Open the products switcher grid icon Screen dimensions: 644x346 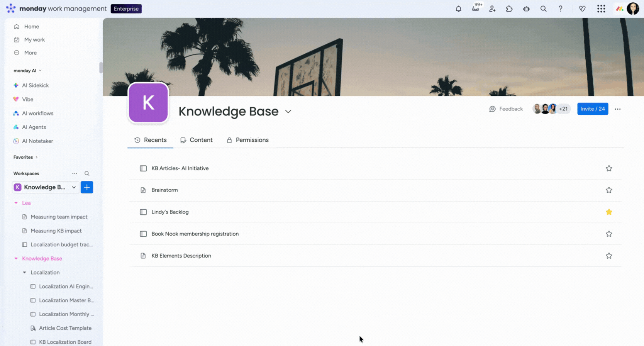601,9
